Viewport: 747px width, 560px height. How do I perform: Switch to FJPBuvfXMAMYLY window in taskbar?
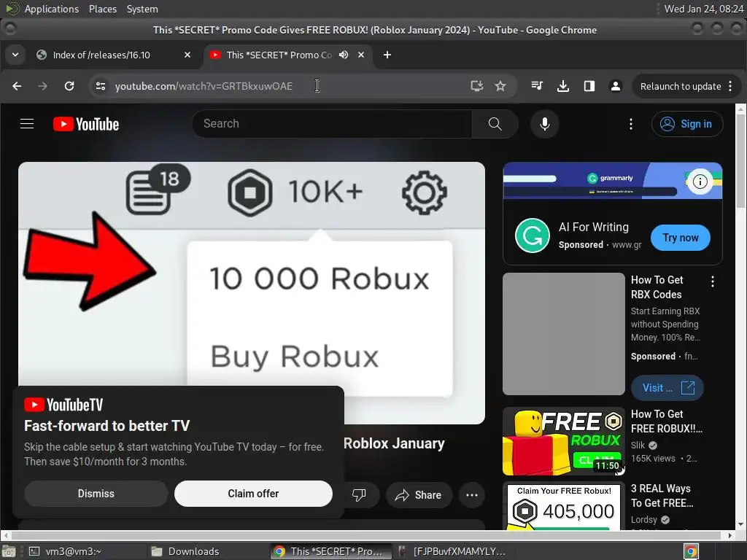point(452,551)
